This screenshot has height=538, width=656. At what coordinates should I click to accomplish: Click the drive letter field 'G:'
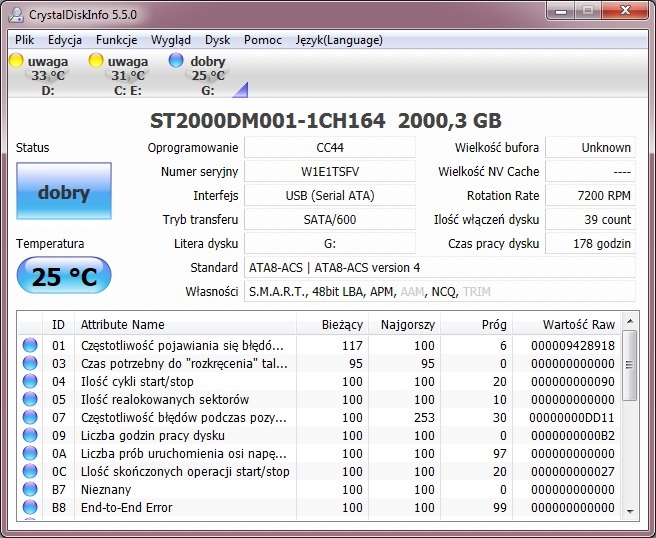click(330, 243)
